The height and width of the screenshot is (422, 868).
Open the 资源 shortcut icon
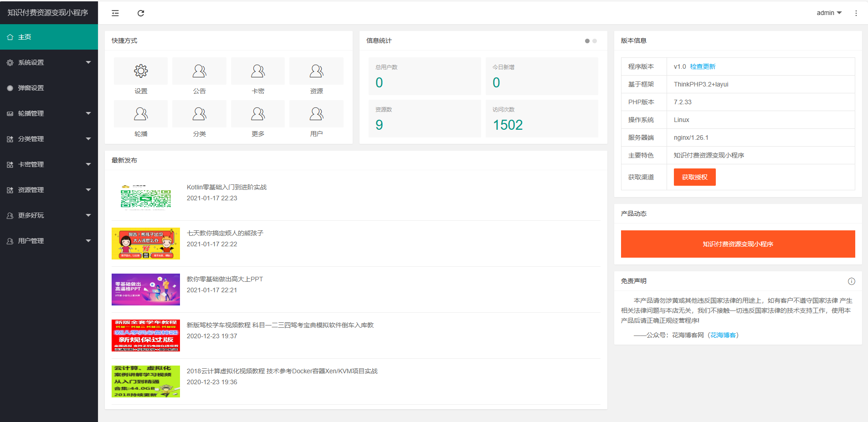tap(316, 71)
